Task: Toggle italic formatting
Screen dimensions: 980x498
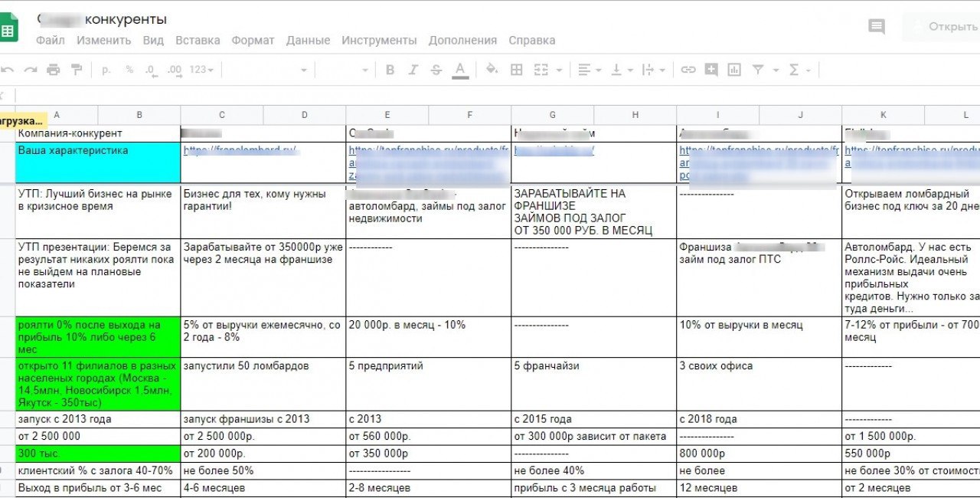Action: point(413,70)
